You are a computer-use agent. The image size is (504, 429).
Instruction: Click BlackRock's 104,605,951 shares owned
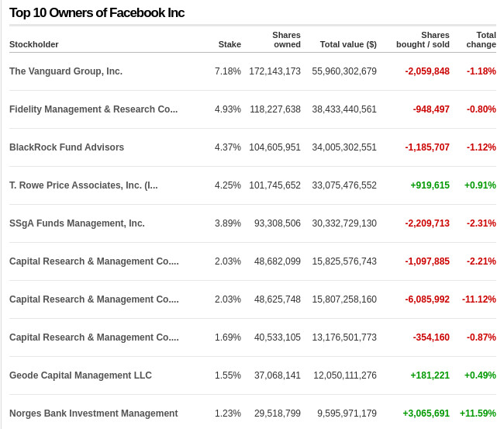coord(274,147)
